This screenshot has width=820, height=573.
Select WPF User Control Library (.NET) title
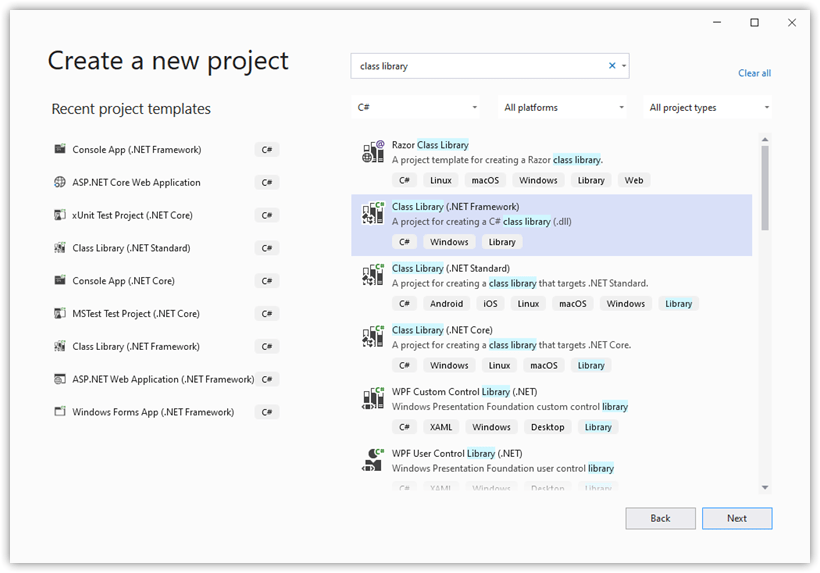coord(457,453)
